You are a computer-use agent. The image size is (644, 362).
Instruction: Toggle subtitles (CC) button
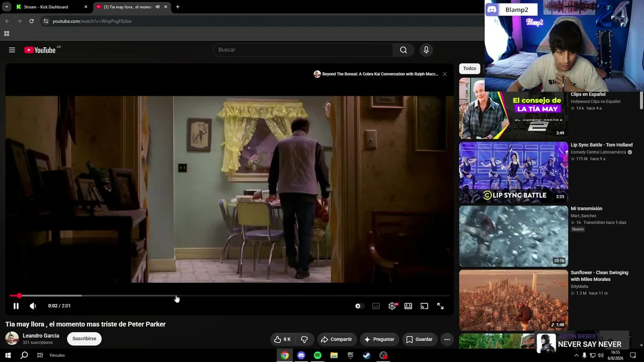pyautogui.click(x=376, y=306)
